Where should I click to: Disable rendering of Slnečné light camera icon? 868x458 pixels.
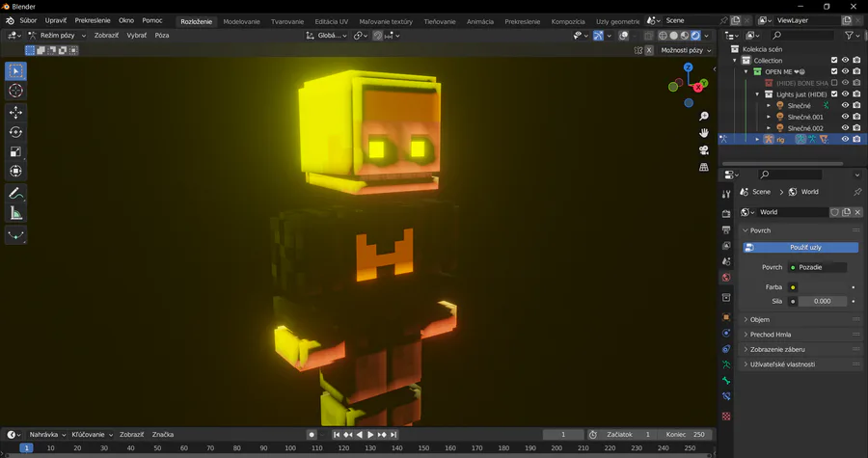pos(857,106)
